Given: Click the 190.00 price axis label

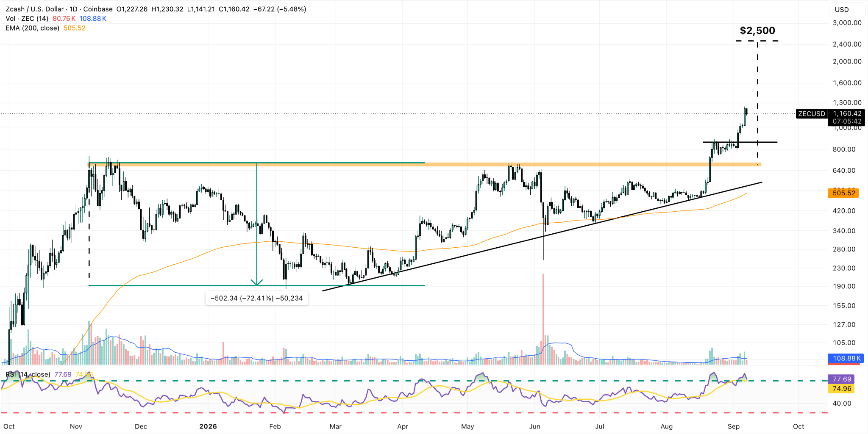Looking at the screenshot, I should point(844,286).
